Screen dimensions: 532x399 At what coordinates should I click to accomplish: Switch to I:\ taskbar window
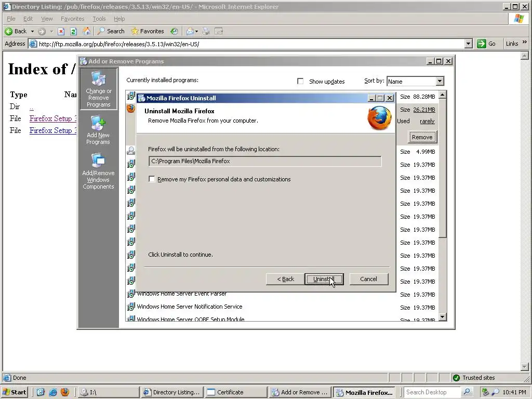(x=109, y=392)
